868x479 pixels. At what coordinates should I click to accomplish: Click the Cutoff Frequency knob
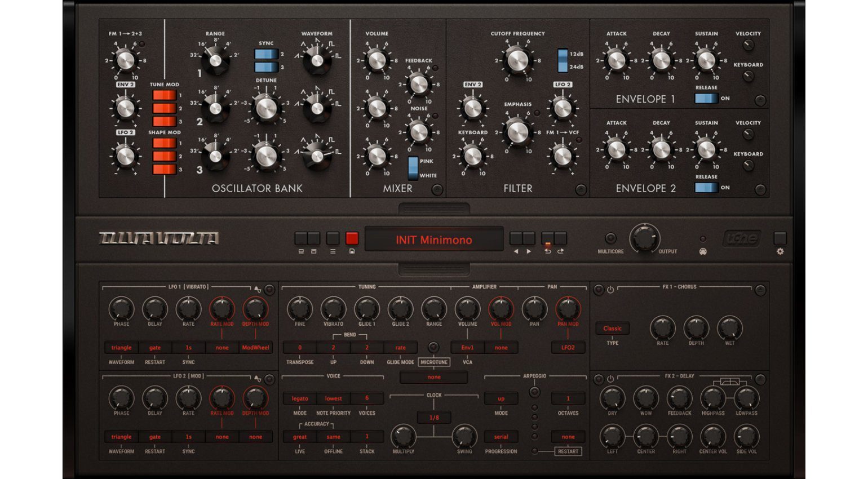point(517,60)
